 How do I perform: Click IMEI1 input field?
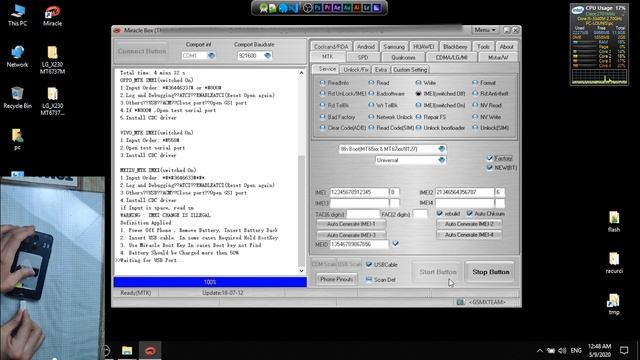(359, 192)
